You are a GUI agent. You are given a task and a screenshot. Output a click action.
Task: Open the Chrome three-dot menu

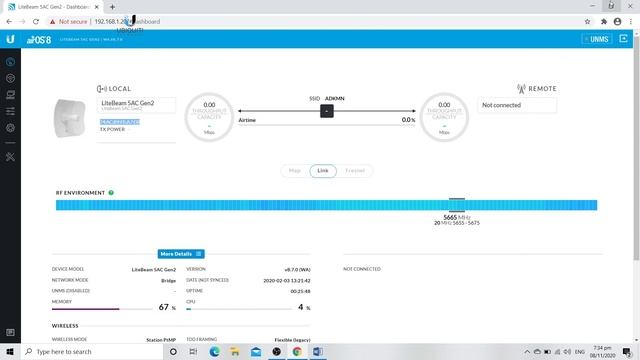pyautogui.click(x=631, y=22)
